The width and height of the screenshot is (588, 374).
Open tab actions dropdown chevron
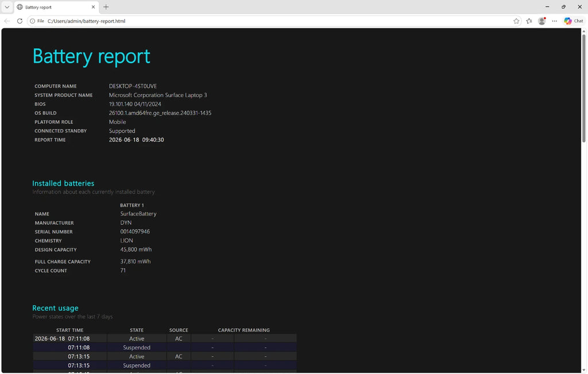tap(7, 7)
